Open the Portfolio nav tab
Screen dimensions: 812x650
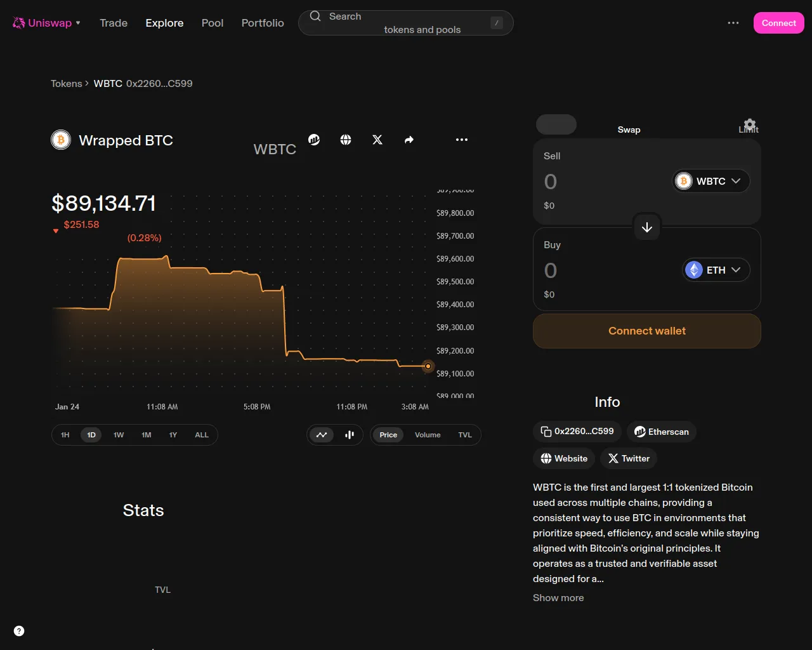click(263, 23)
